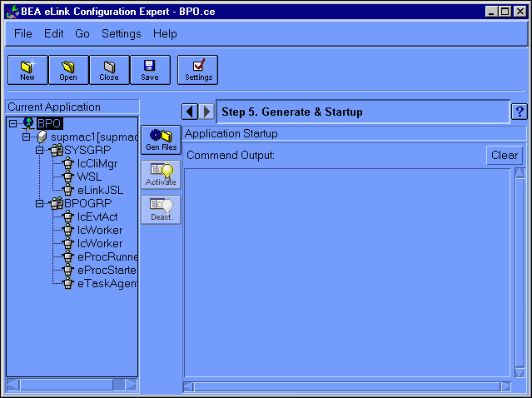Open help with the question mark button

point(520,112)
